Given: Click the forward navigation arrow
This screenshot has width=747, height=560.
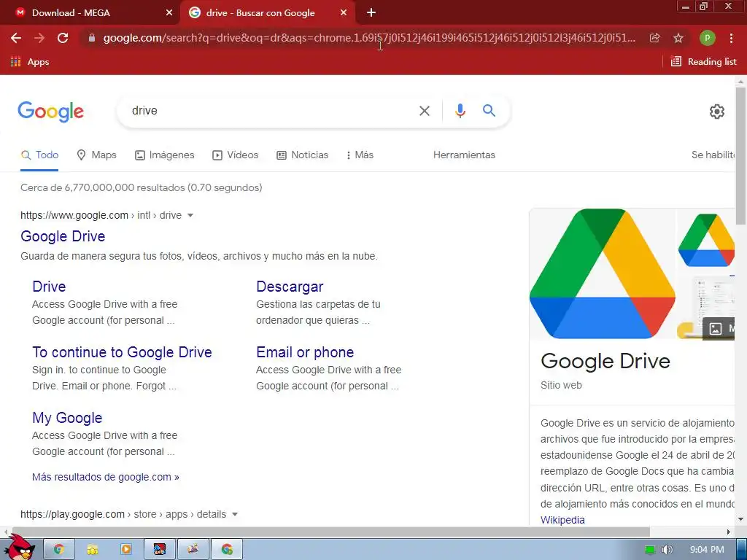Looking at the screenshot, I should pos(39,38).
